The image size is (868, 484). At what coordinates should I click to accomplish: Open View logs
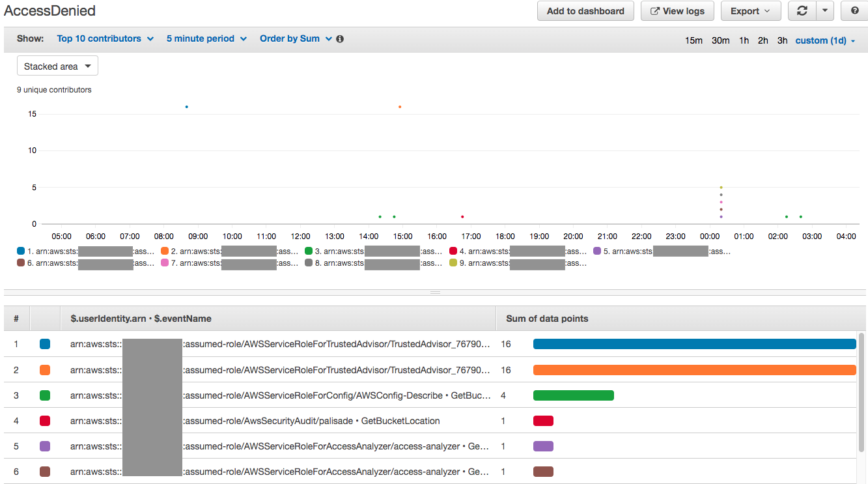point(677,11)
